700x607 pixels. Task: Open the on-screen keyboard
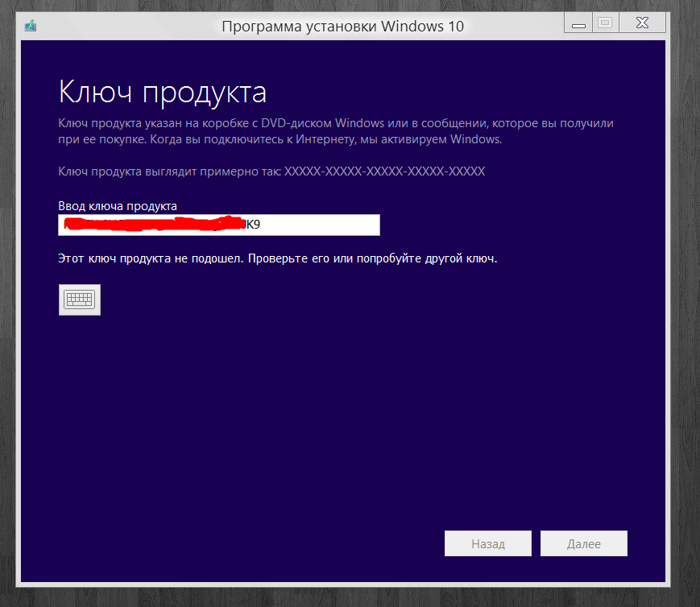click(80, 300)
